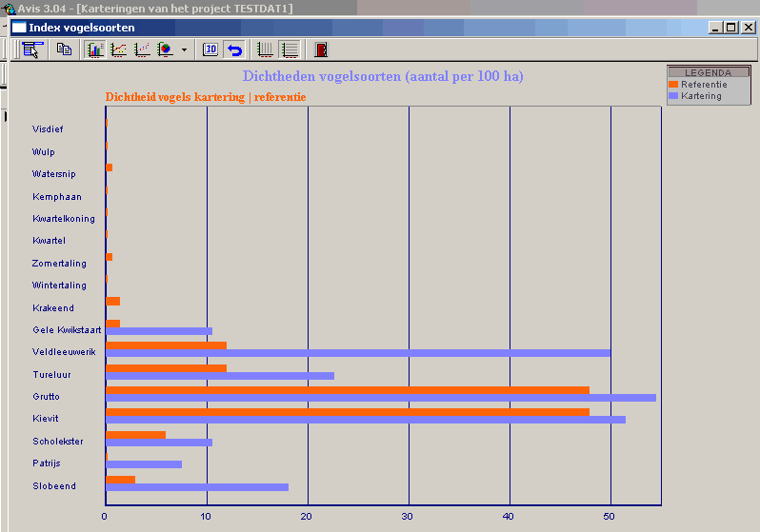Screen dimensions: 760x532
Task: Switch to the line chart type
Action: pyautogui.click(x=119, y=49)
